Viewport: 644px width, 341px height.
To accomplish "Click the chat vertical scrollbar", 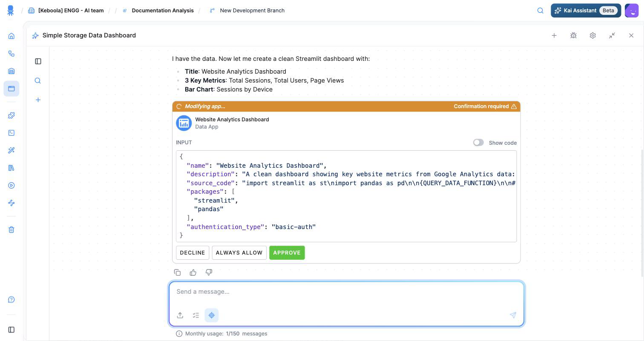I will click(642, 213).
